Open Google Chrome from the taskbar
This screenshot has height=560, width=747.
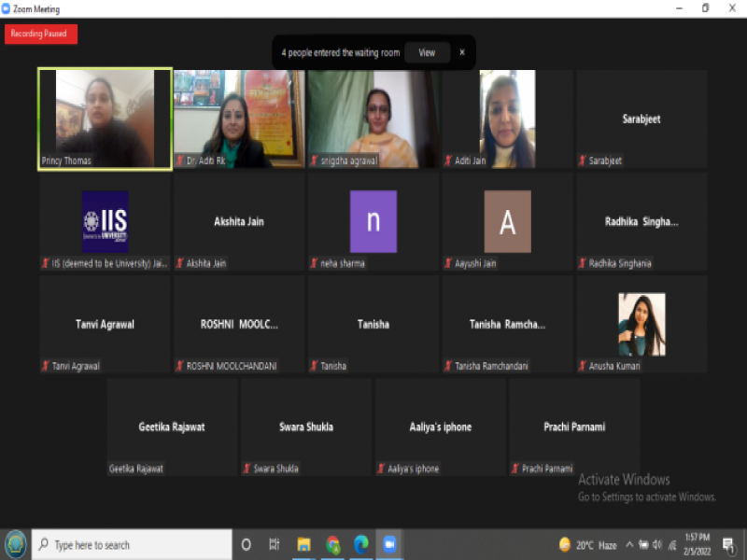(332, 545)
